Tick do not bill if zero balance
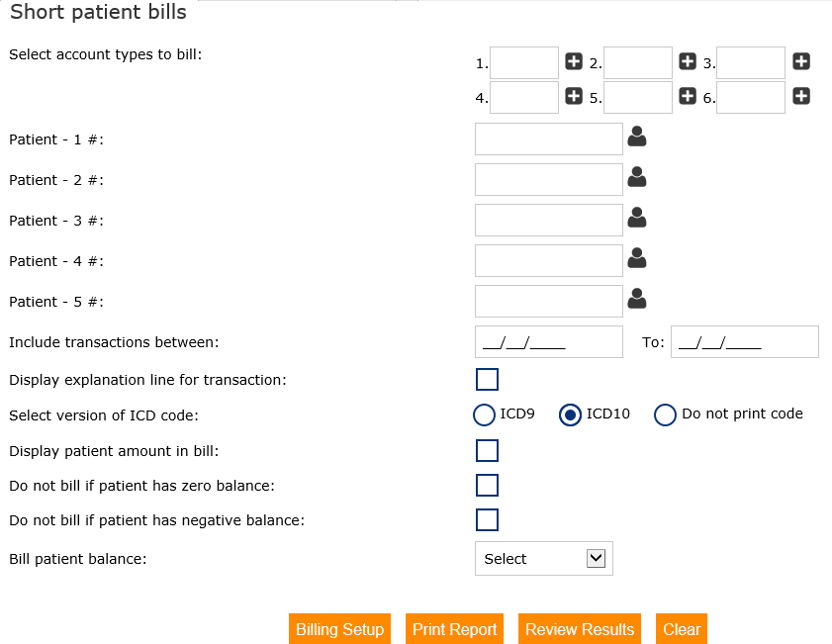 pos(487,485)
